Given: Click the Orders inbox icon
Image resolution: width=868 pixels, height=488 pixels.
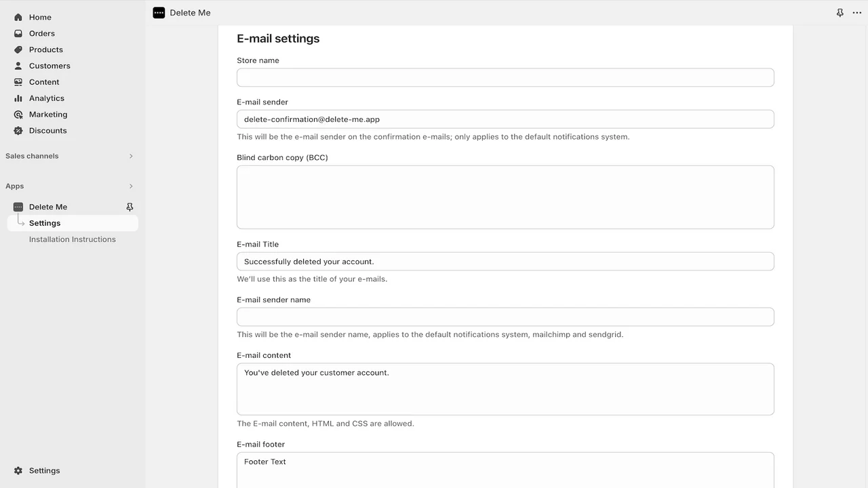Looking at the screenshot, I should (x=18, y=33).
